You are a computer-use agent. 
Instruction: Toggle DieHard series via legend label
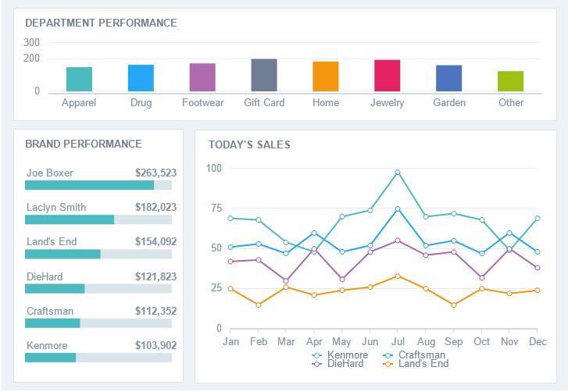tap(345, 364)
